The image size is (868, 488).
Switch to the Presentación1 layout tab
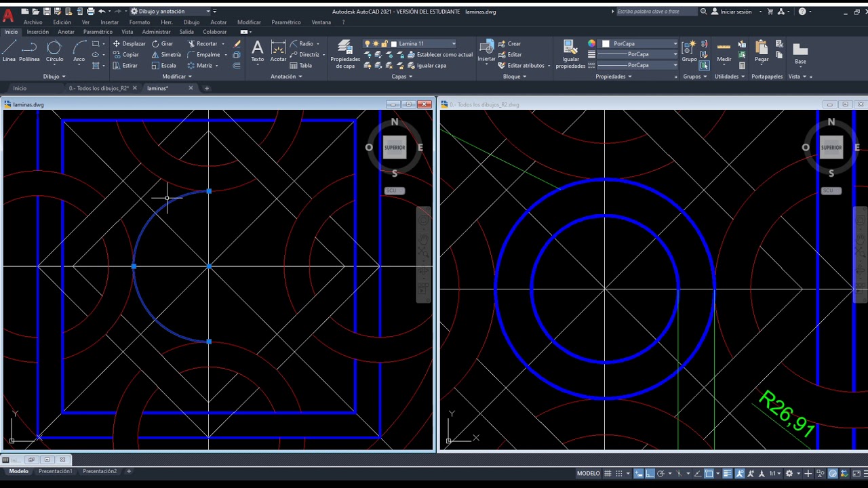pyautogui.click(x=56, y=471)
